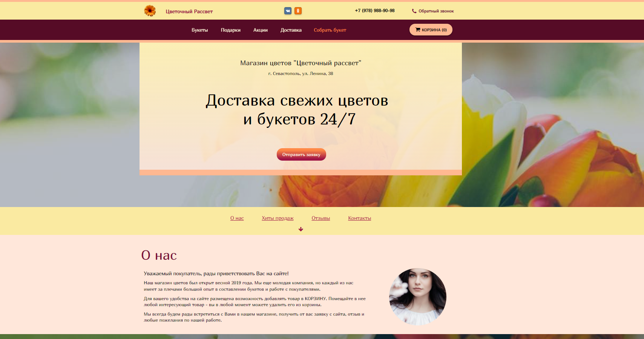Request a callback via Обратный звонок
Viewport: 644px width, 339px height.
[x=436, y=11]
